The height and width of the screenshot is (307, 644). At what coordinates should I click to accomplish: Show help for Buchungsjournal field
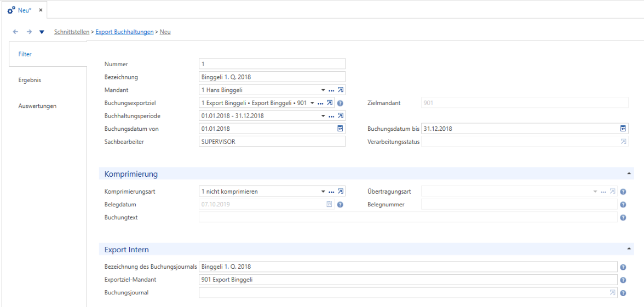tap(623, 293)
